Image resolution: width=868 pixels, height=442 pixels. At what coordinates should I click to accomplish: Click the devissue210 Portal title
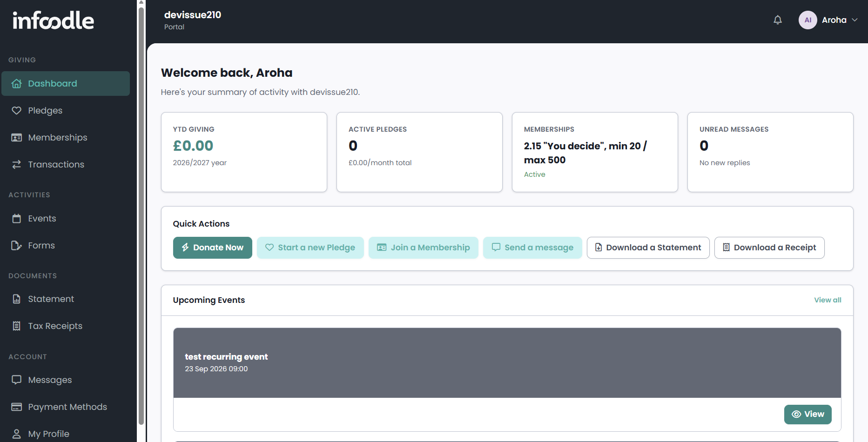(193, 20)
